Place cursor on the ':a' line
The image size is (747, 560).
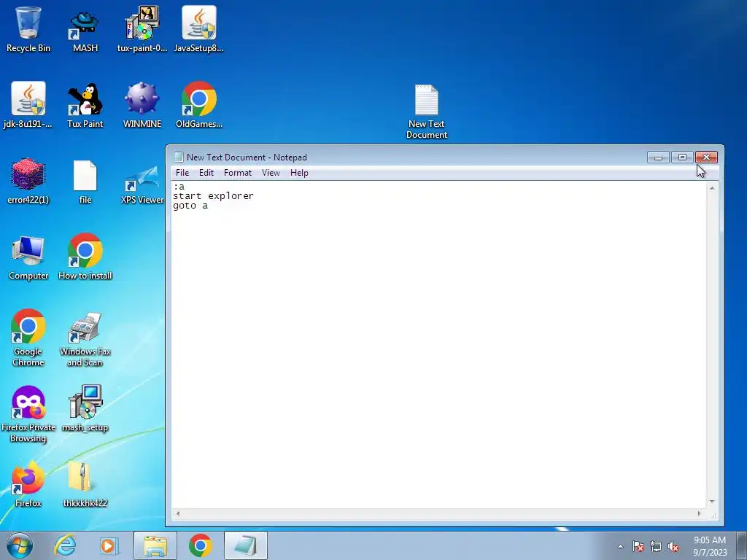pos(179,186)
